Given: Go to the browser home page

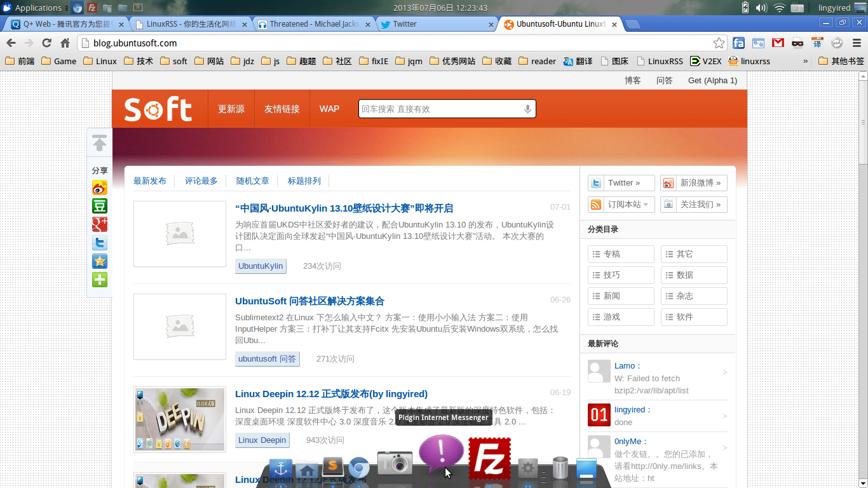Looking at the screenshot, I should [x=65, y=43].
